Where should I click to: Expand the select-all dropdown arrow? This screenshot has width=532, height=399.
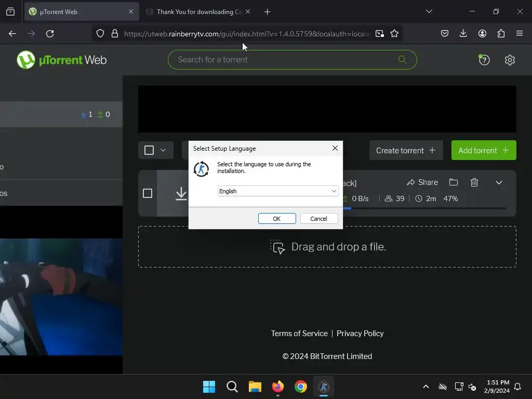(x=163, y=150)
